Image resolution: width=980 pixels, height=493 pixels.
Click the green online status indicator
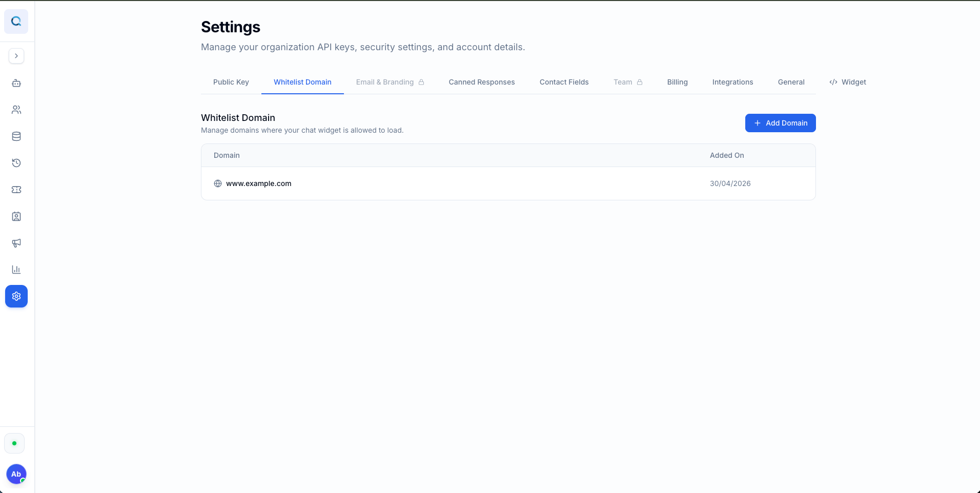coord(14,443)
